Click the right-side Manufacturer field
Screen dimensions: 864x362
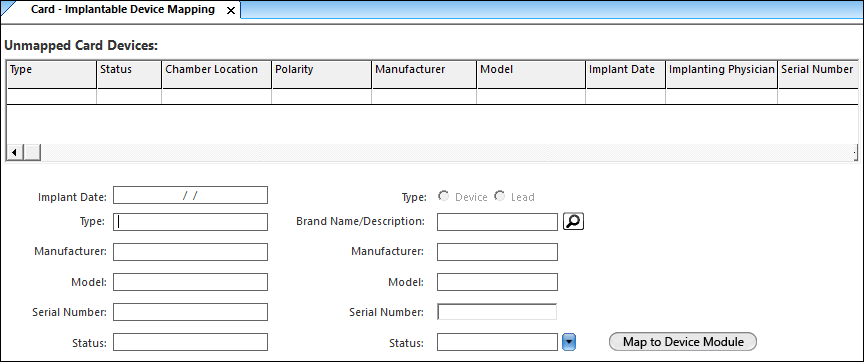[x=498, y=252]
